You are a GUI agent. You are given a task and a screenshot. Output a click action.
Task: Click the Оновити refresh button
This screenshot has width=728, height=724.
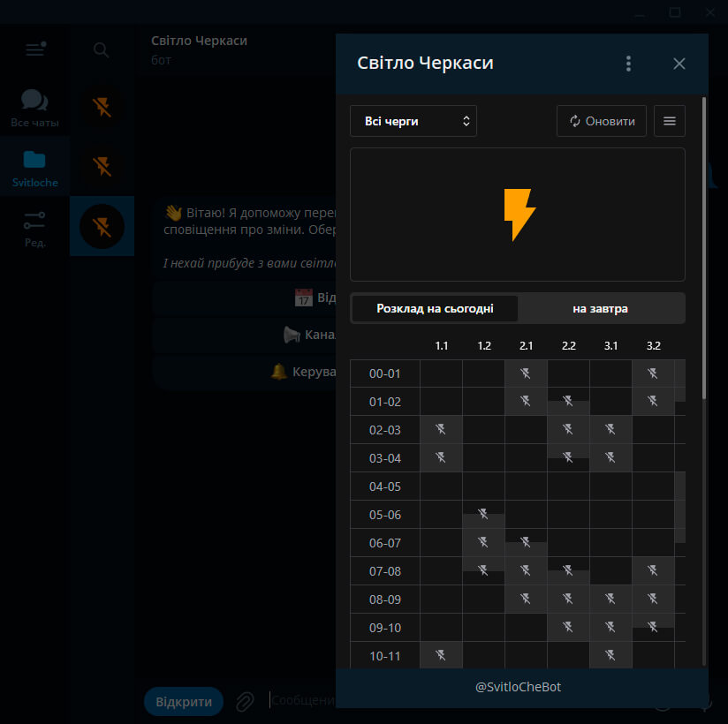(602, 121)
